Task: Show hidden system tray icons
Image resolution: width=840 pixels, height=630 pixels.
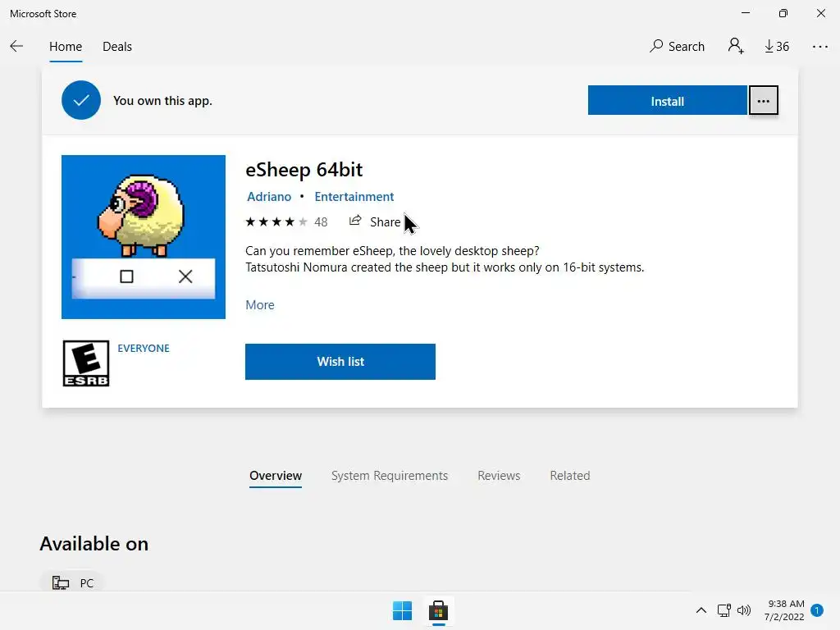Action: tap(701, 610)
